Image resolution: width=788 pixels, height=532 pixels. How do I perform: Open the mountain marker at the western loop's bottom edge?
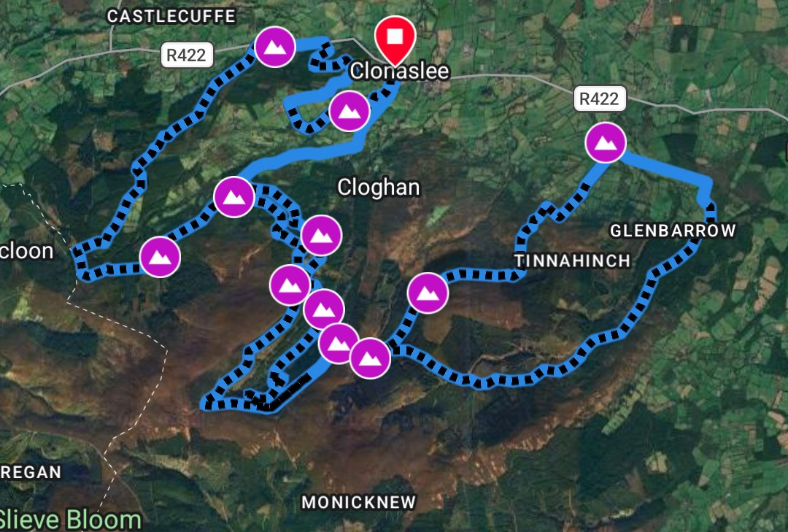click(160, 257)
